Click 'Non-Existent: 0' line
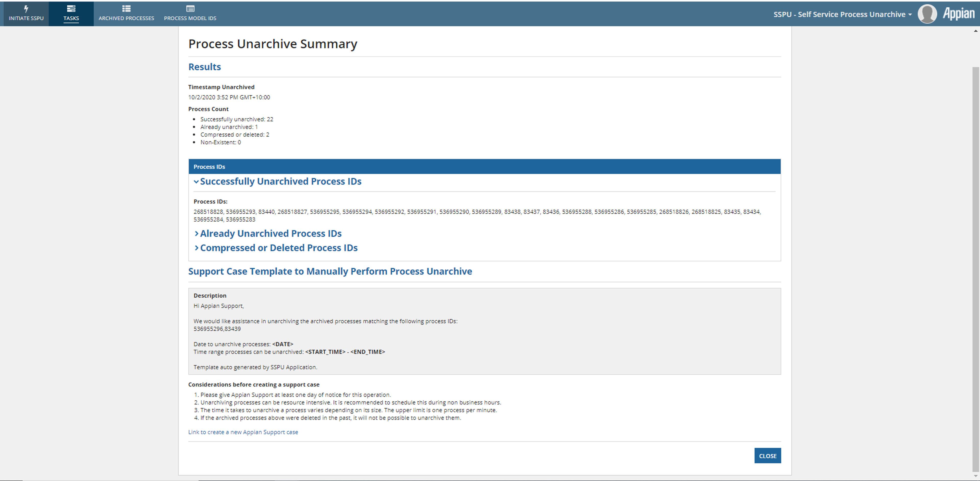Viewport: 980px width, 481px height. 221,142
